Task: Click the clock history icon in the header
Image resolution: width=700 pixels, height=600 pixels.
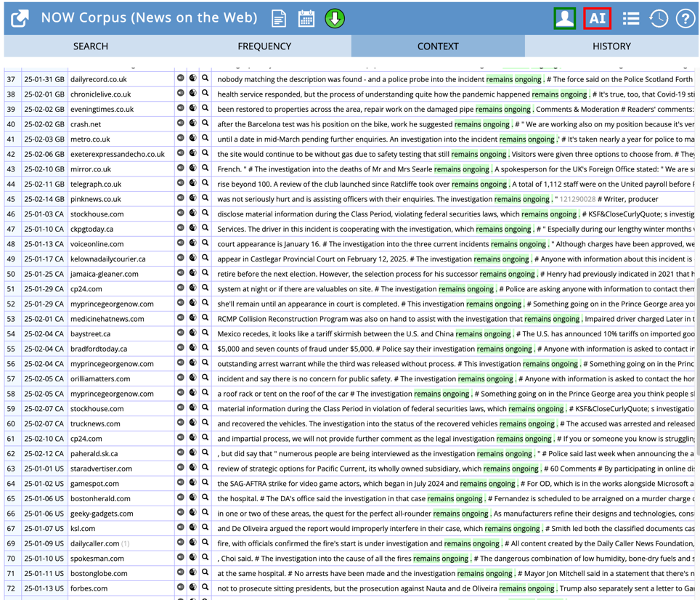Action: pyautogui.click(x=659, y=19)
